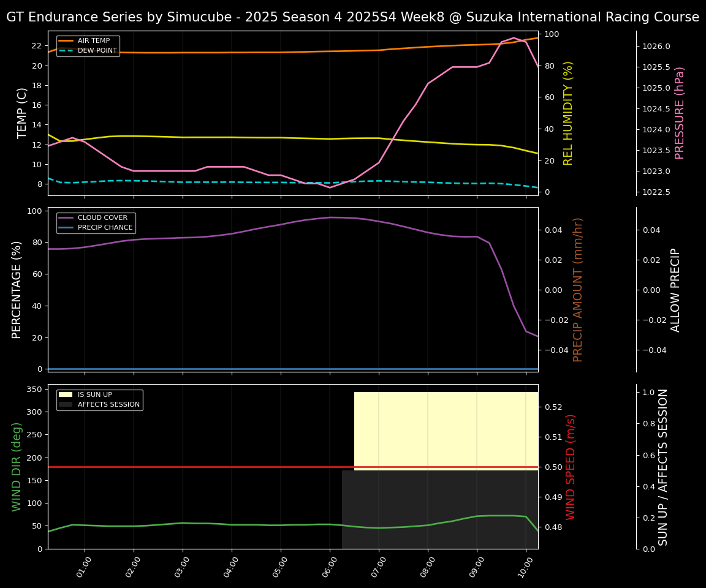Select the PRECIP CHANCE legend entry

[x=105, y=227]
